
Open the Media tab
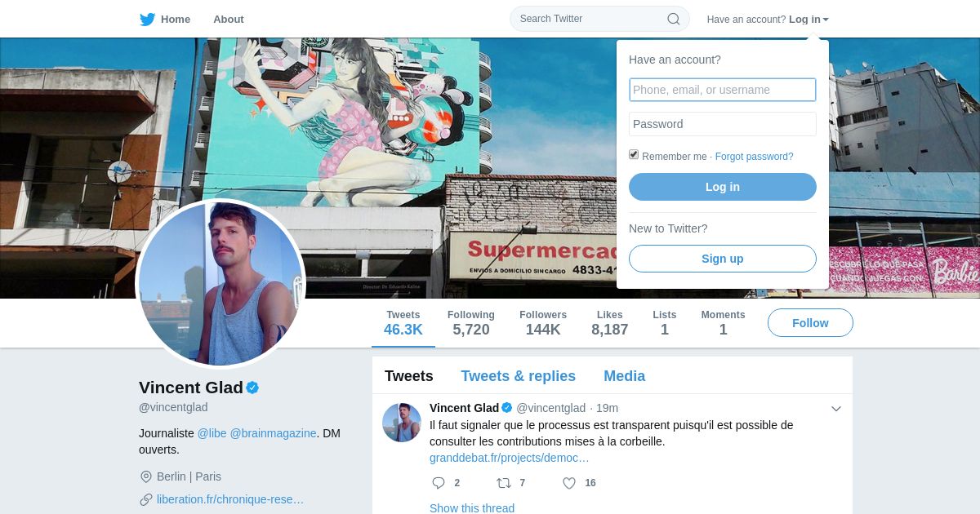(x=624, y=376)
